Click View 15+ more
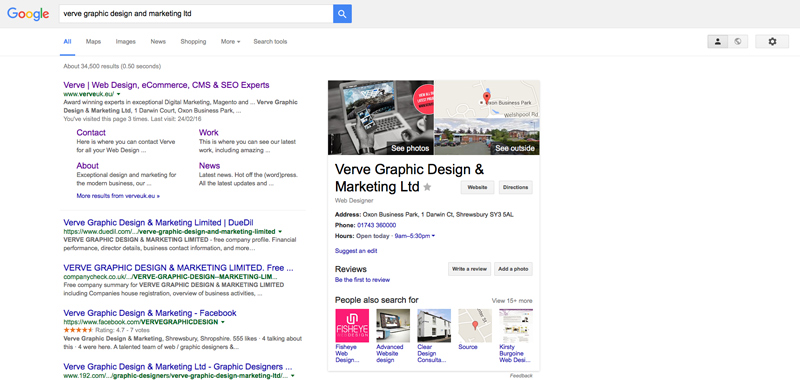800x380 pixels. 512,300
